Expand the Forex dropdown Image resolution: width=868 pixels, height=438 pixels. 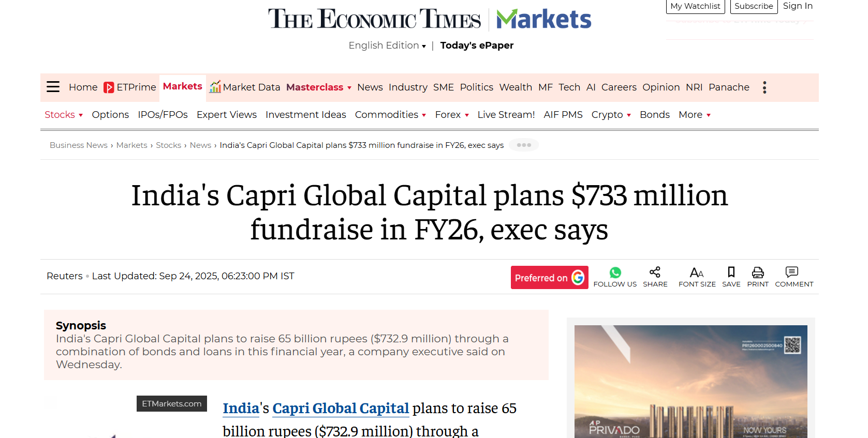451,115
